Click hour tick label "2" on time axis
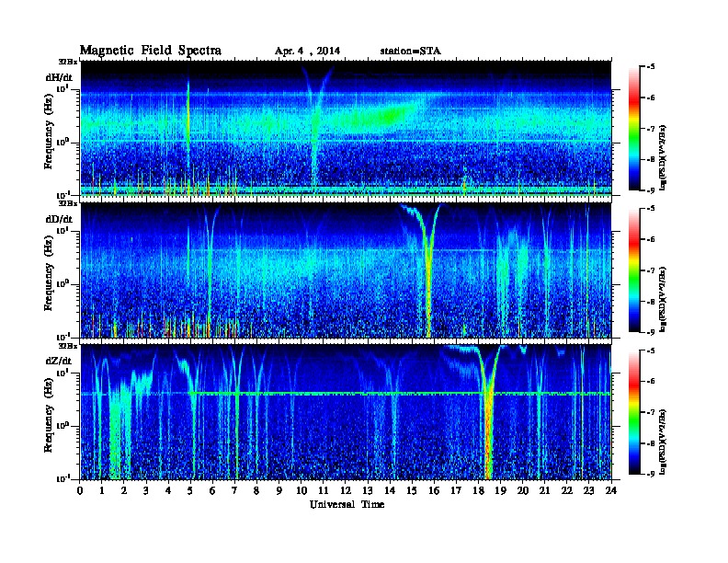The image size is (728, 563). click(124, 490)
